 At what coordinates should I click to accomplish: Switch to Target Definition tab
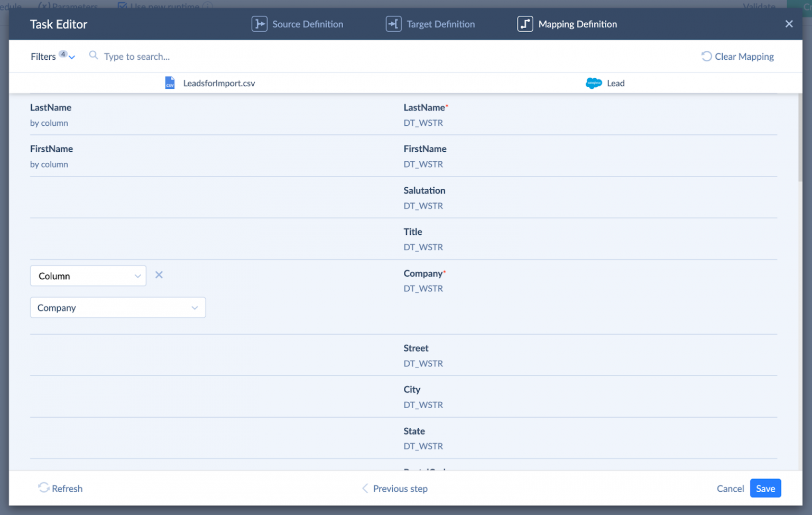coord(440,24)
